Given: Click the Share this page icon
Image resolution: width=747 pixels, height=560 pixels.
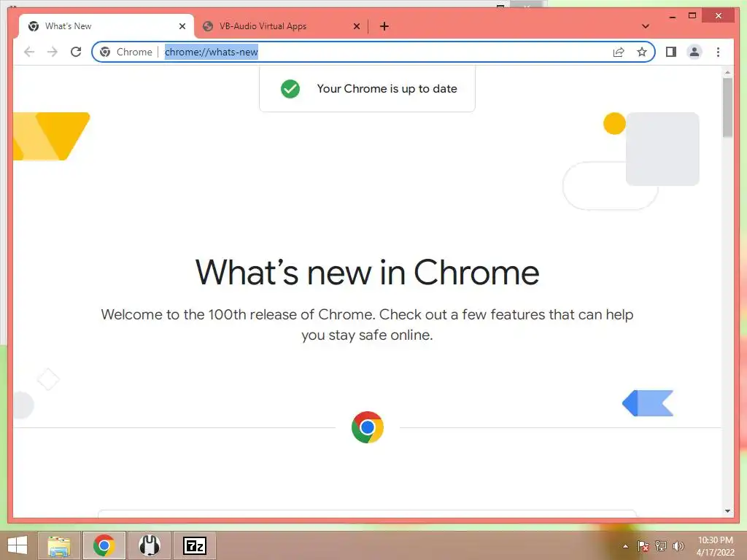Looking at the screenshot, I should (x=619, y=52).
